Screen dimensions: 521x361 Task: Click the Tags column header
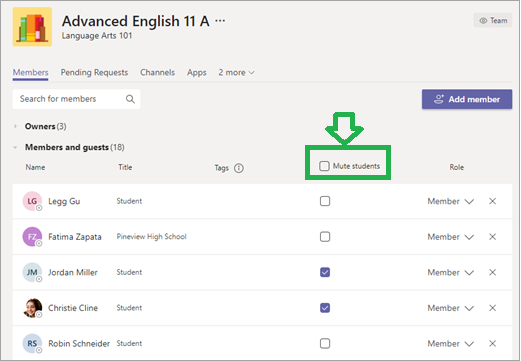point(222,168)
